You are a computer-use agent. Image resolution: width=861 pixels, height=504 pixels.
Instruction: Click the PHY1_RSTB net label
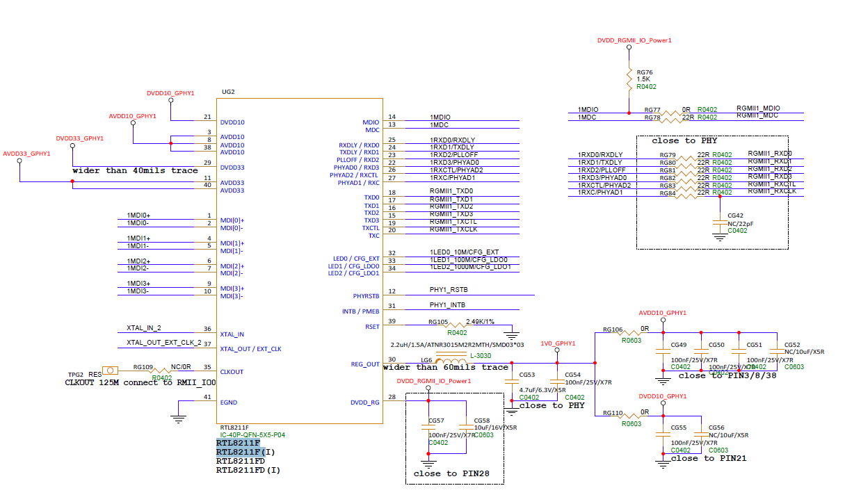(x=449, y=289)
